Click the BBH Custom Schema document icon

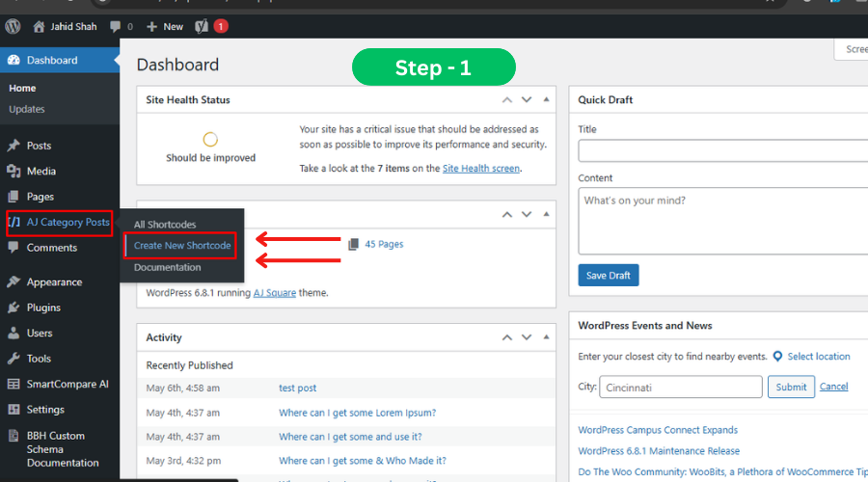pyautogui.click(x=14, y=436)
